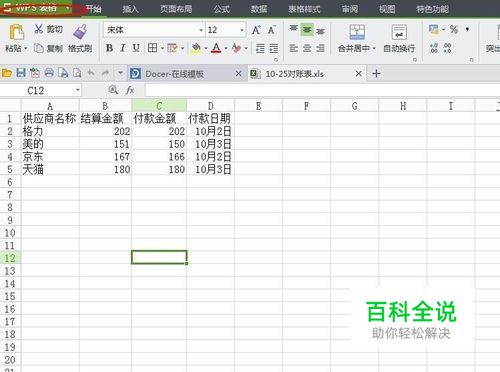Toggle Underline formatting
The image size is (500, 372).
point(136,48)
